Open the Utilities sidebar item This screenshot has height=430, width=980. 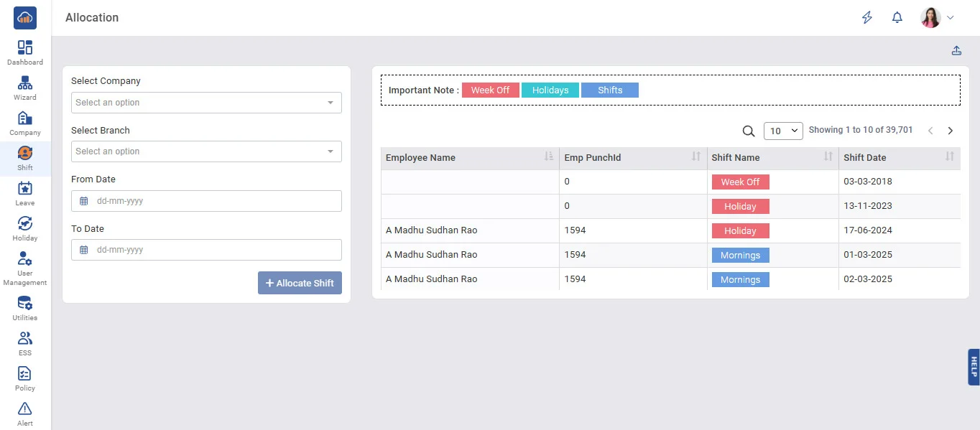25,308
